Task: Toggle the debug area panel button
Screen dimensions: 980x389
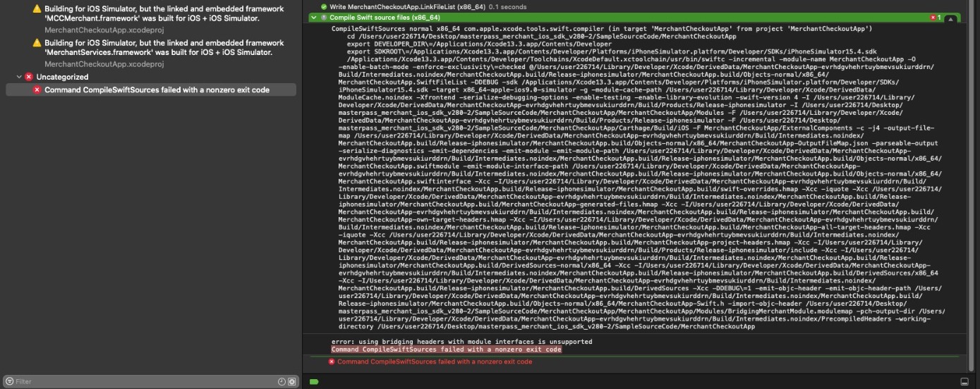Action: point(964,381)
